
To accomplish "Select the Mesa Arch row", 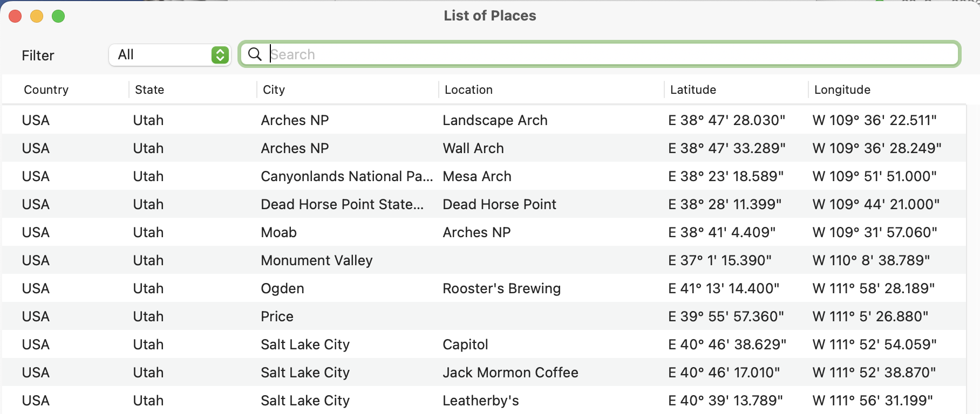I will pyautogui.click(x=484, y=176).
